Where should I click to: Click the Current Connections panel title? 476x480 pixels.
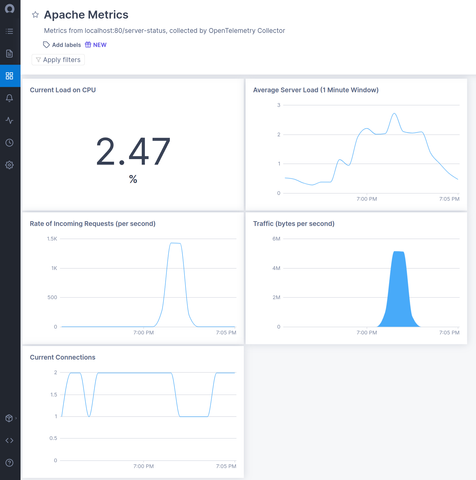(x=62, y=357)
